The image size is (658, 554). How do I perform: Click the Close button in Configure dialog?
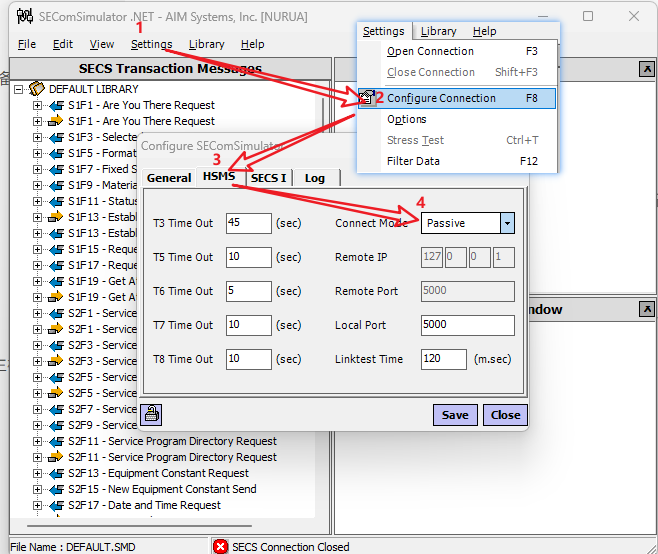(x=505, y=415)
